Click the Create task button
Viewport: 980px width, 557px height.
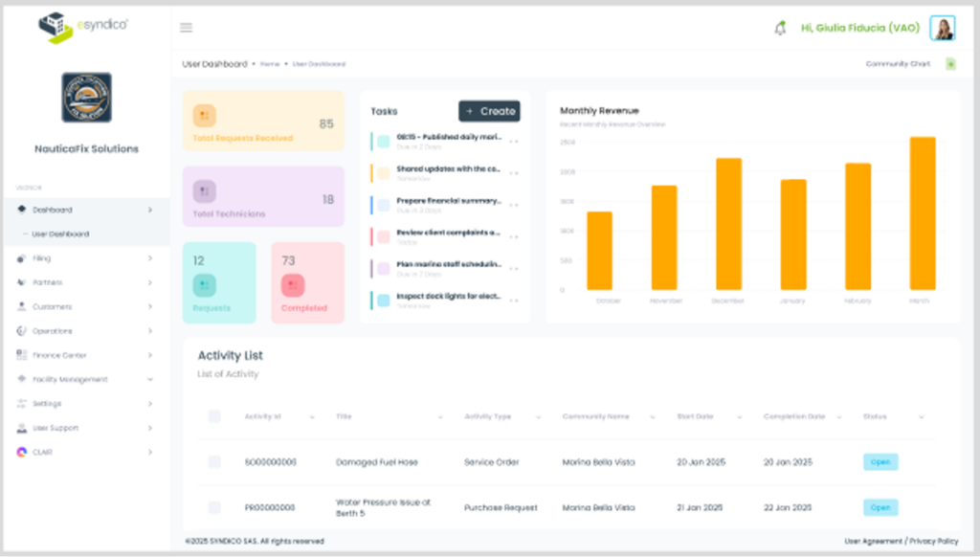tap(489, 111)
